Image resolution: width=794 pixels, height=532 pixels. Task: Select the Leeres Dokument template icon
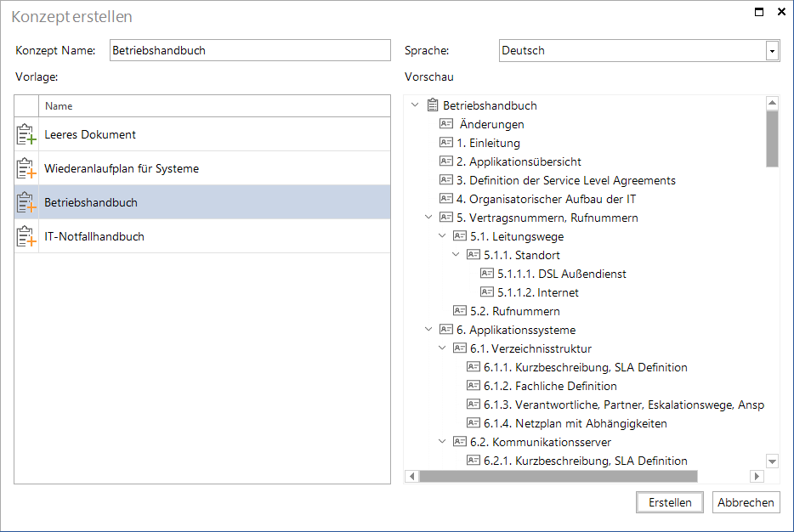(x=26, y=134)
